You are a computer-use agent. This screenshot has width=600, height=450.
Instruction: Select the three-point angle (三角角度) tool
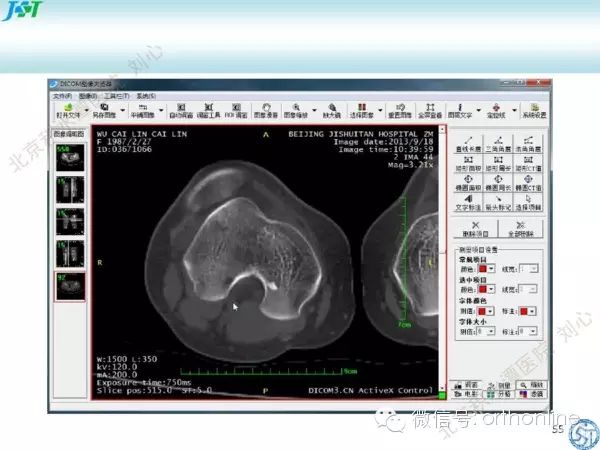tap(498, 144)
